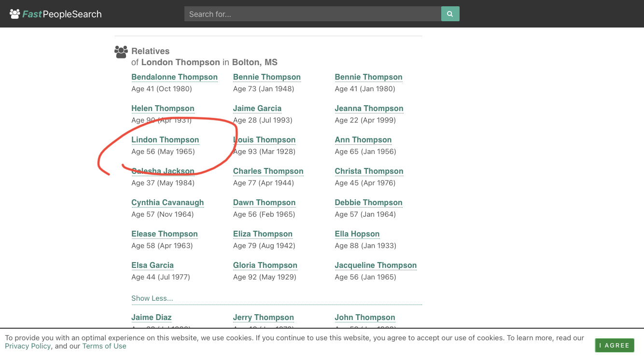Open Louis Thompson's record
644x362 pixels.
[265, 140]
